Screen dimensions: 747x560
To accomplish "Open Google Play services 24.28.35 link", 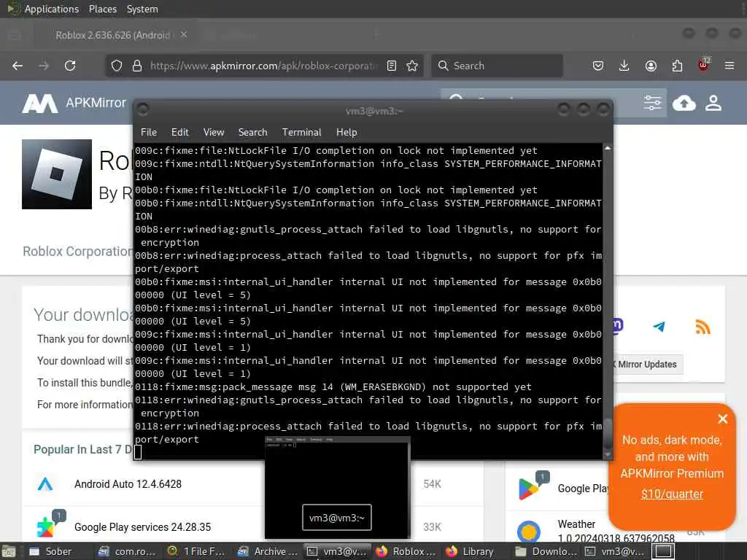I will (142, 527).
